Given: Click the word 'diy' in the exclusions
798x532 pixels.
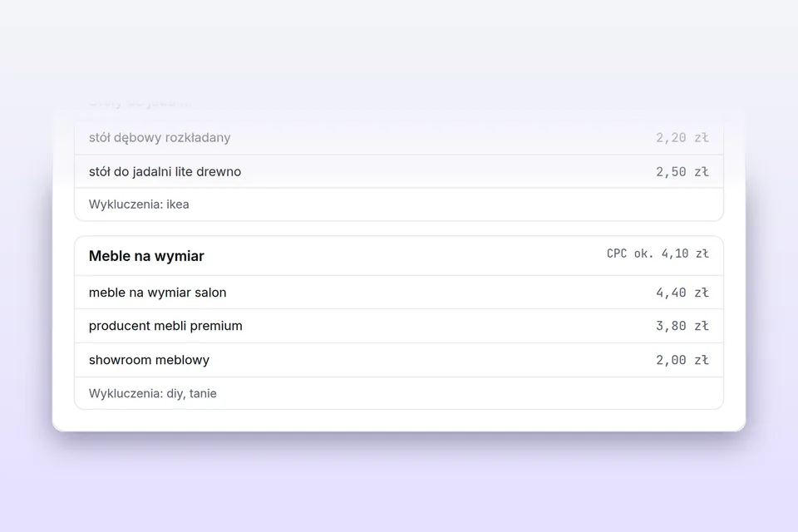Looking at the screenshot, I should pos(175,393).
